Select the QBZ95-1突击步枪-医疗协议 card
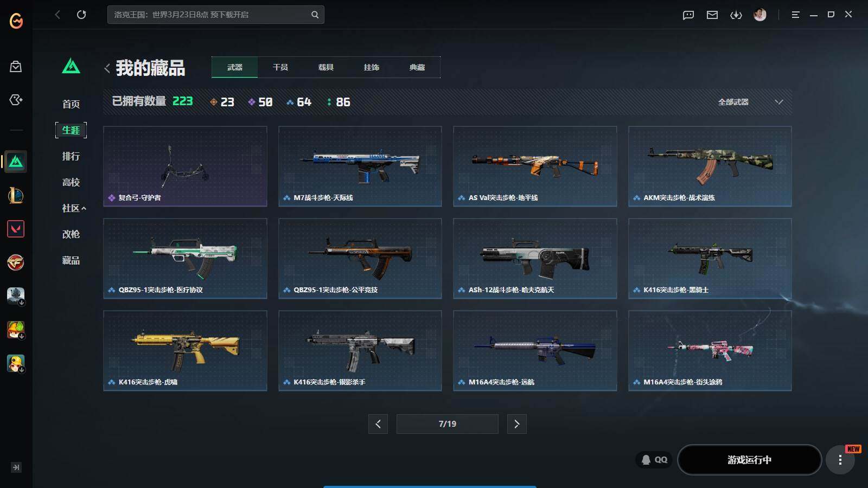Viewport: 868px width, 488px height. pos(185,259)
